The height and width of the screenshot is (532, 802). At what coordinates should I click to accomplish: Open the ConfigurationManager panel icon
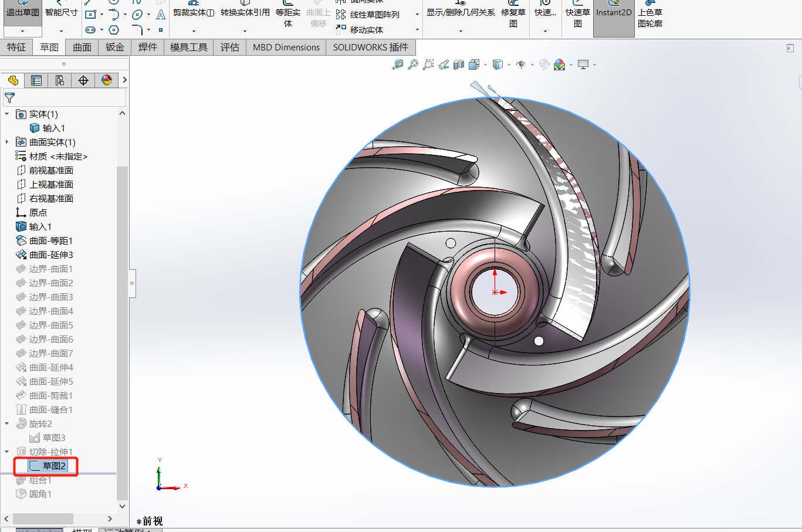pos(60,80)
